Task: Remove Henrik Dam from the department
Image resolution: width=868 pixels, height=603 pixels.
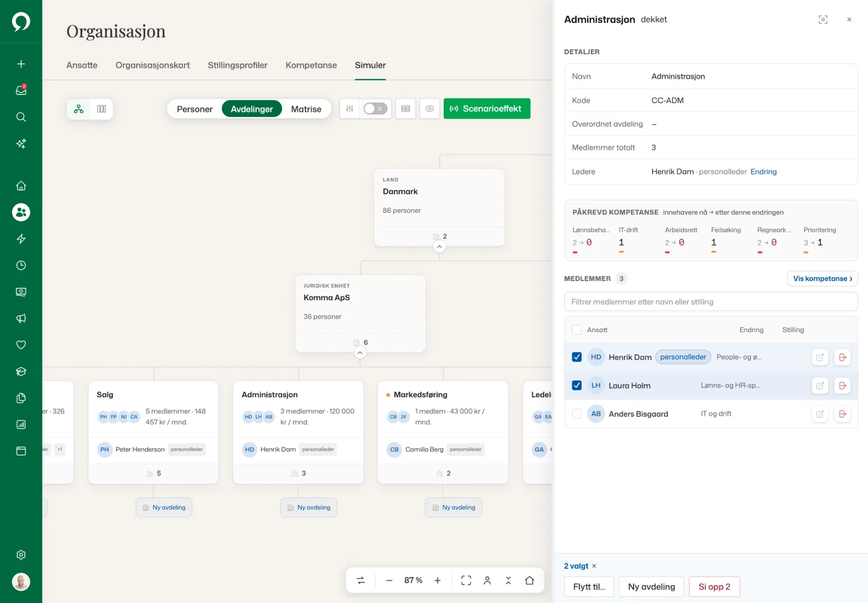Action: (x=843, y=357)
